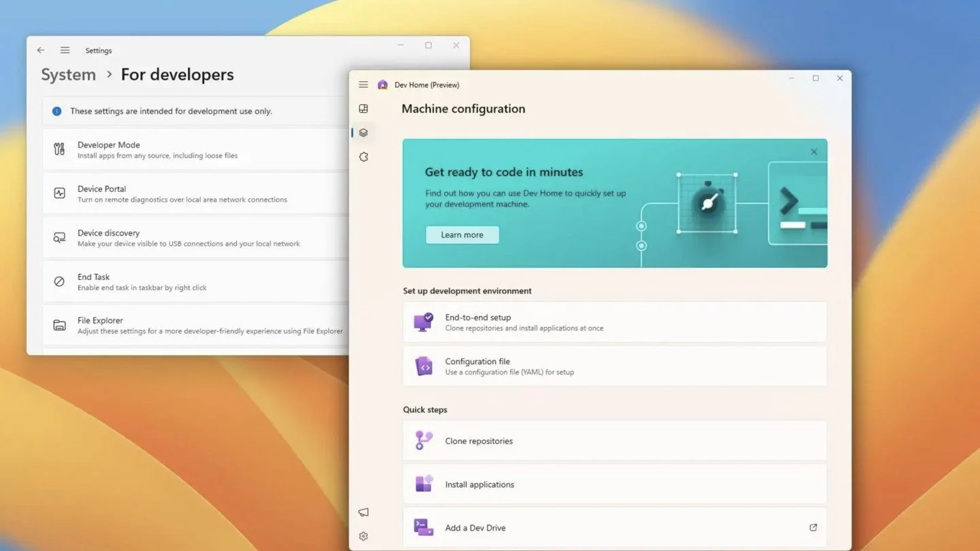Click the File Explorer settings icon
This screenshot has width=980, height=551.
pyautogui.click(x=59, y=325)
